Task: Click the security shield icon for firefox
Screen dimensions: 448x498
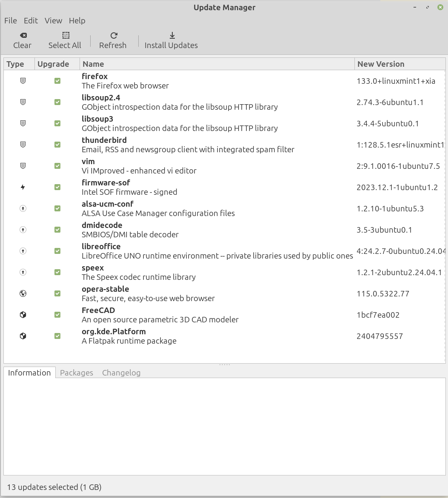Action: [x=23, y=81]
